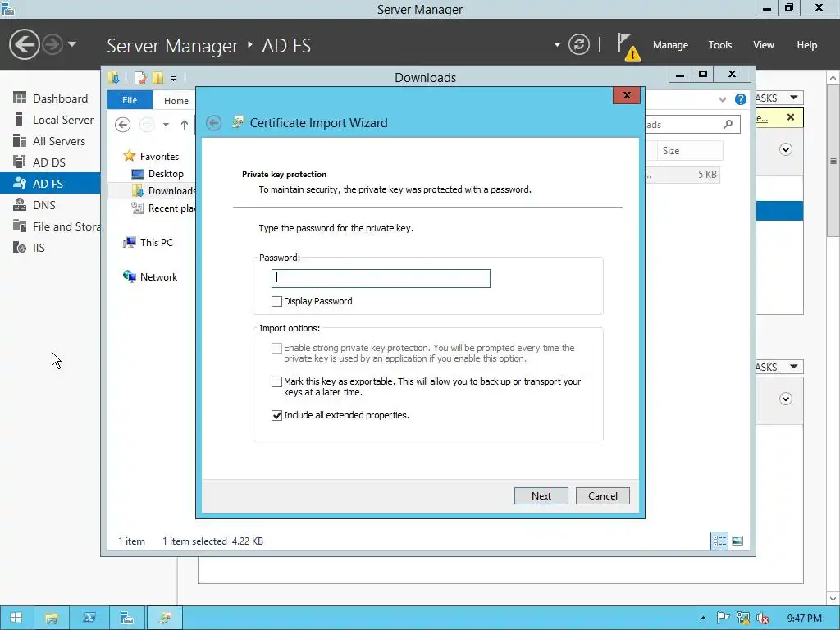
Task: Click Next in Certificate Import Wizard
Action: [x=541, y=495]
